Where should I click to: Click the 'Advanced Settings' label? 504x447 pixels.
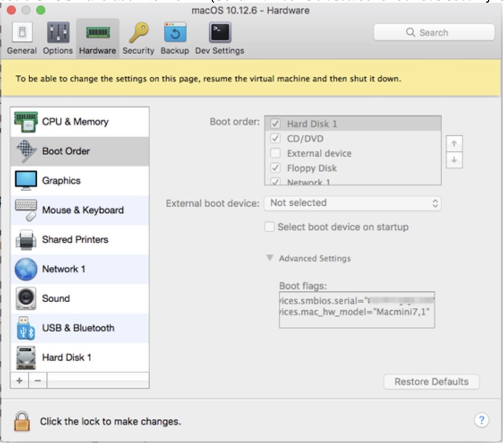314,258
